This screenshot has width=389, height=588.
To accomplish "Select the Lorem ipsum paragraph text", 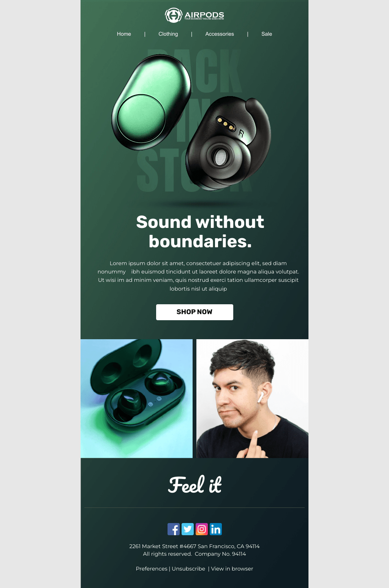I will (x=198, y=276).
